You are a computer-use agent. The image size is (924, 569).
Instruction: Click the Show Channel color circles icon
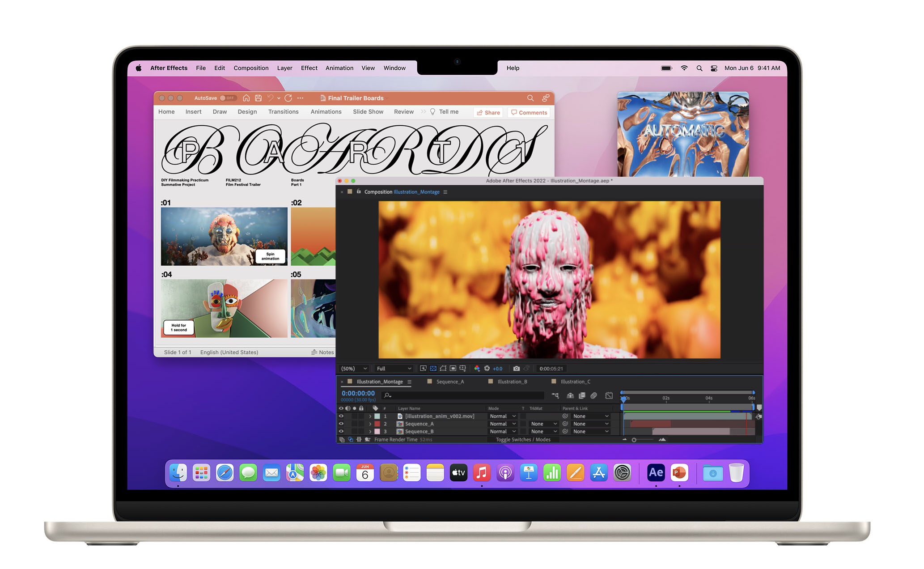[x=477, y=369]
